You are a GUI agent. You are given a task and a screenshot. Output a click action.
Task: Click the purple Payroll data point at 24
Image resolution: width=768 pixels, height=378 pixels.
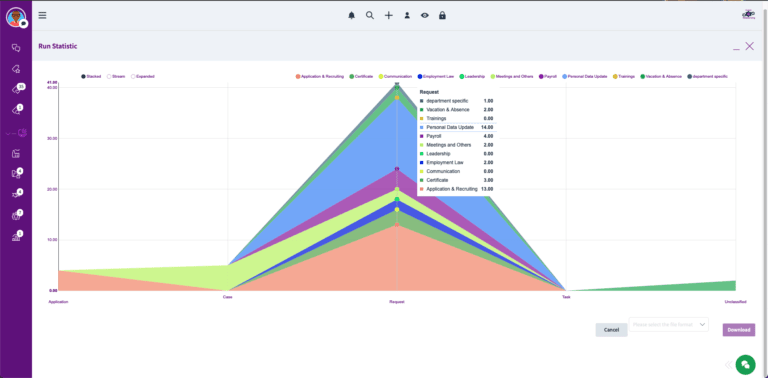[x=397, y=169]
